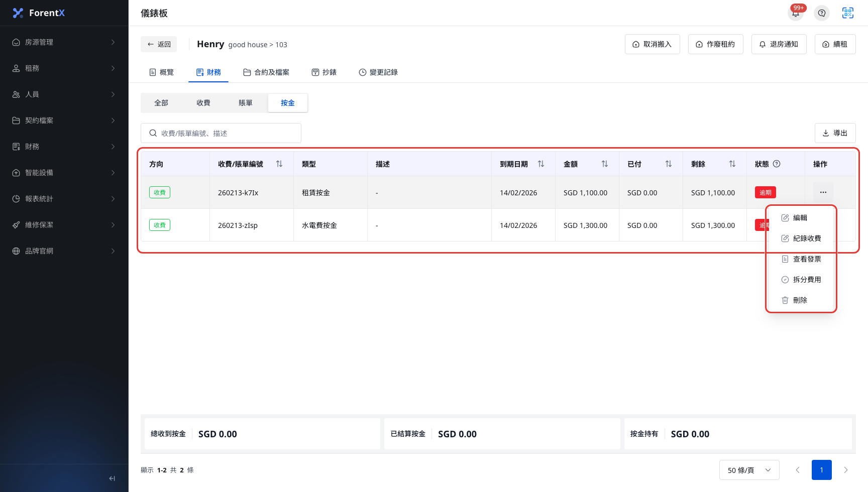
Task: Switch to the 合約及檔案 tab
Action: pos(266,72)
